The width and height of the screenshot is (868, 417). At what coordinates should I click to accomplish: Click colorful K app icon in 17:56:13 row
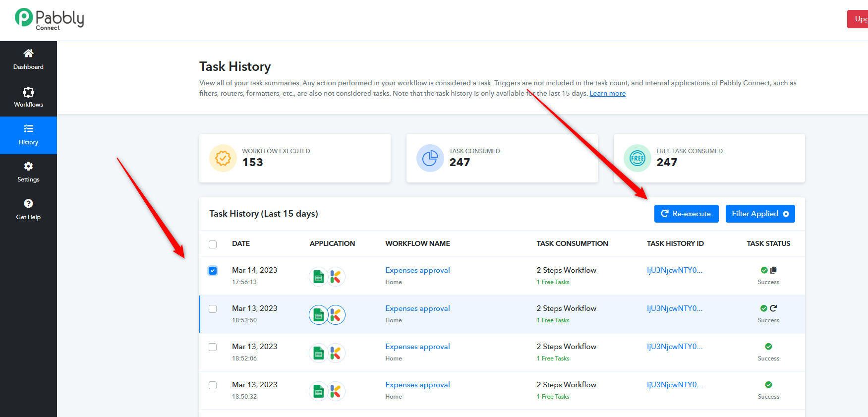[336, 277]
